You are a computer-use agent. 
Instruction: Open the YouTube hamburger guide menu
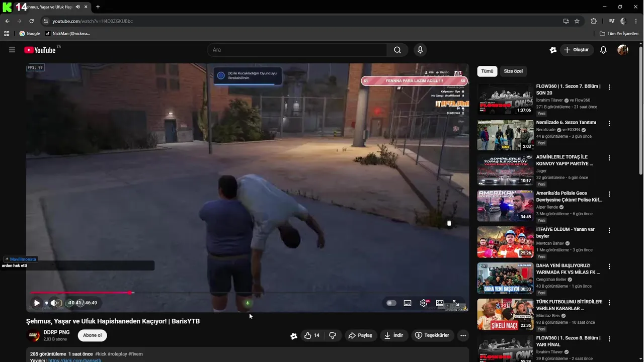(x=12, y=50)
